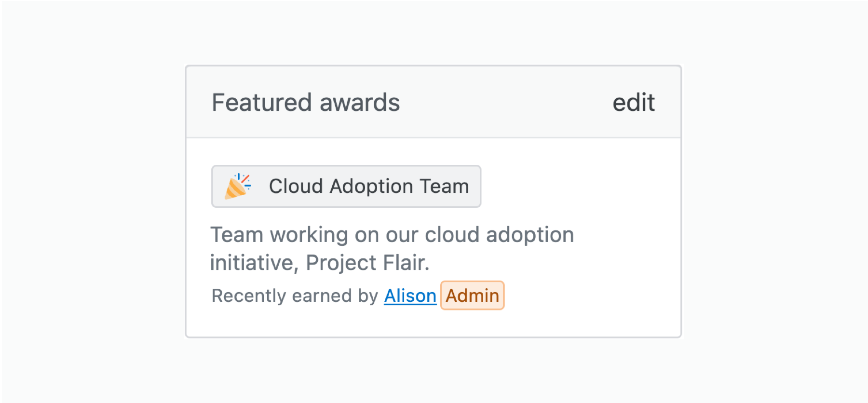Click the party popper emoji icon

pyautogui.click(x=238, y=187)
